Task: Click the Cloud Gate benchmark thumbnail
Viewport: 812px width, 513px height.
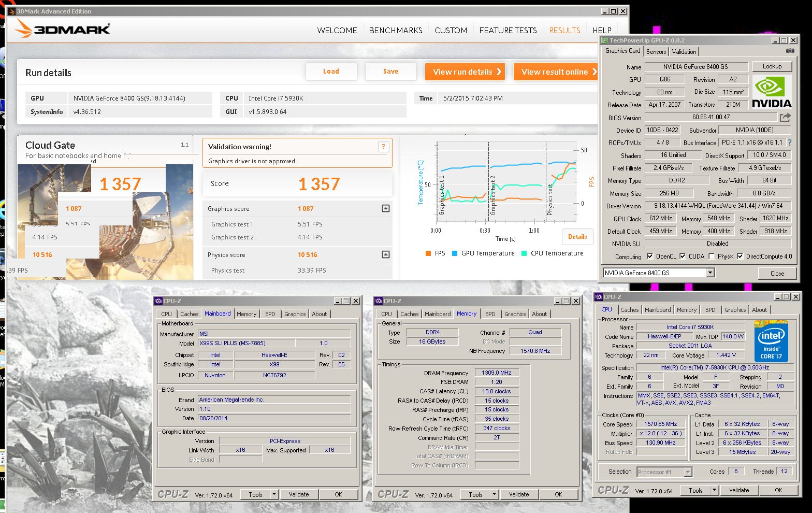Action: pos(105,222)
